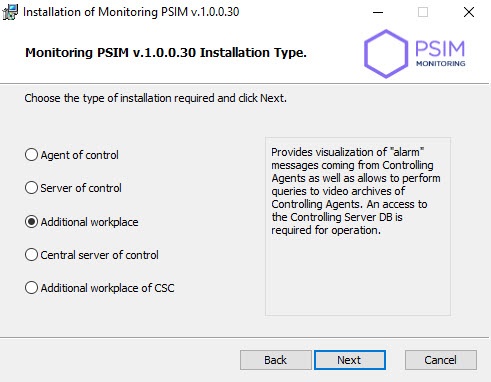Click the disabled maximize window icon
The height and width of the screenshot is (382, 491).
pos(423,12)
